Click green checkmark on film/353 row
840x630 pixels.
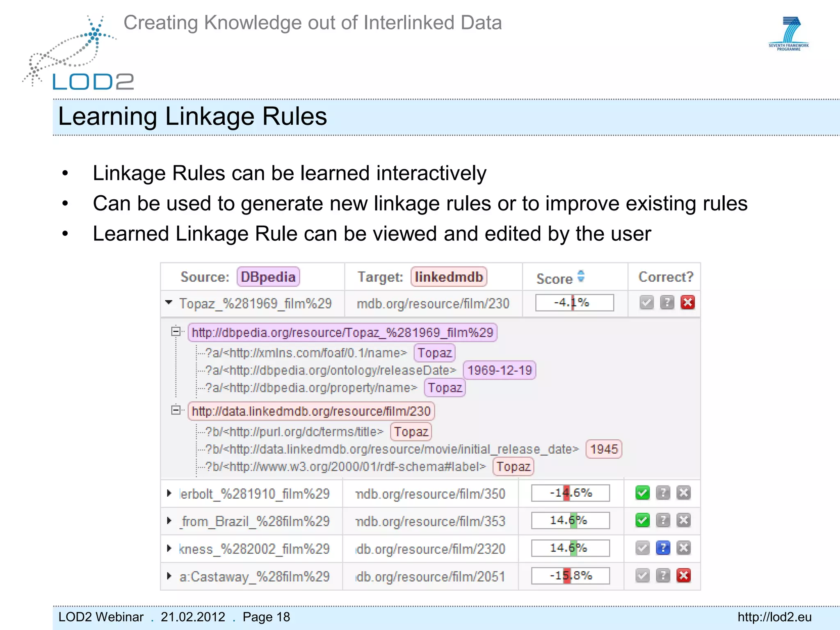pyautogui.click(x=642, y=520)
